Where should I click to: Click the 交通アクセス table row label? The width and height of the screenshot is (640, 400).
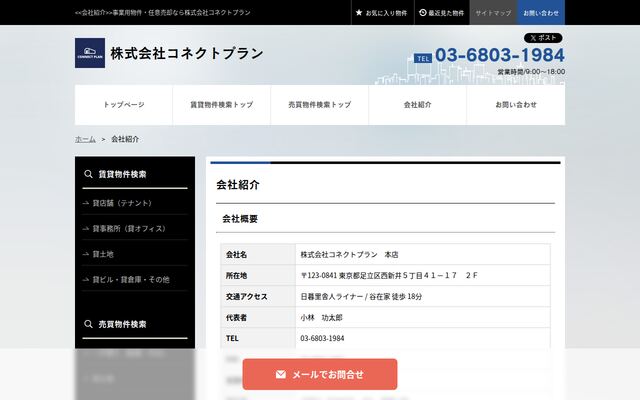pos(247,297)
